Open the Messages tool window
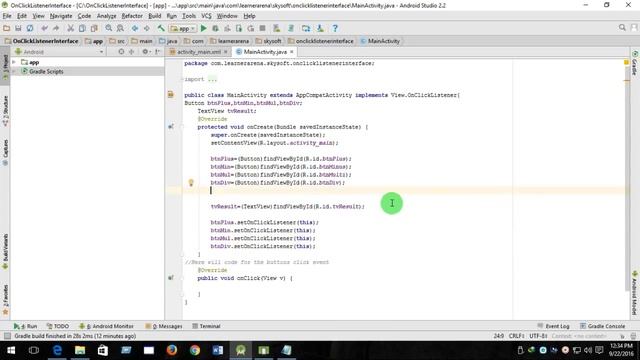This screenshot has height=360, width=640. coord(164,326)
